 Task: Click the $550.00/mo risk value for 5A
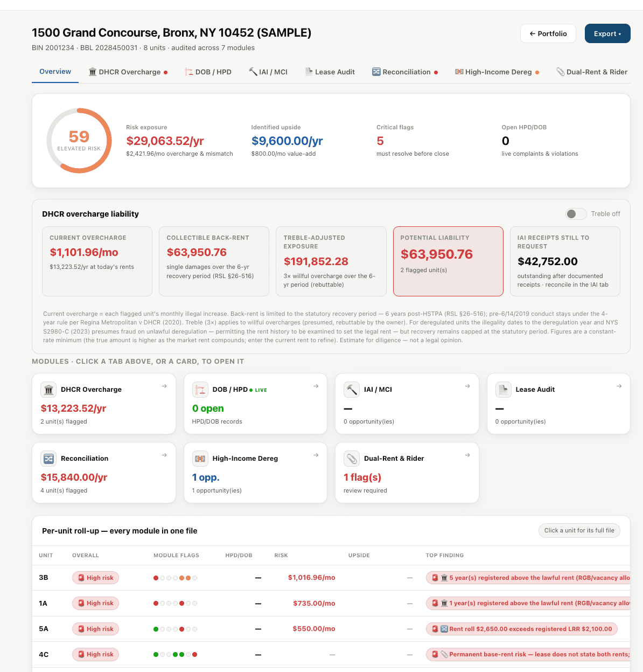(x=314, y=629)
